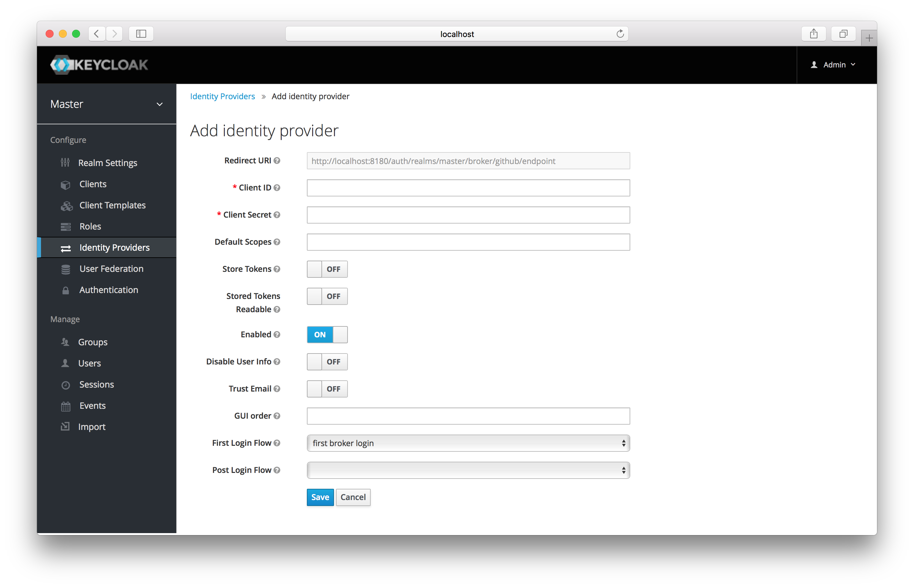Toggle Trust Email switch to ON
Image resolution: width=914 pixels, height=588 pixels.
tap(326, 388)
